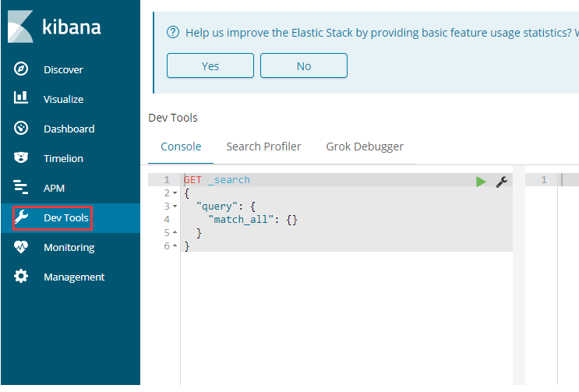Image resolution: width=579 pixels, height=392 pixels.
Task: Click Yes to share usage statistics
Action: click(x=210, y=66)
